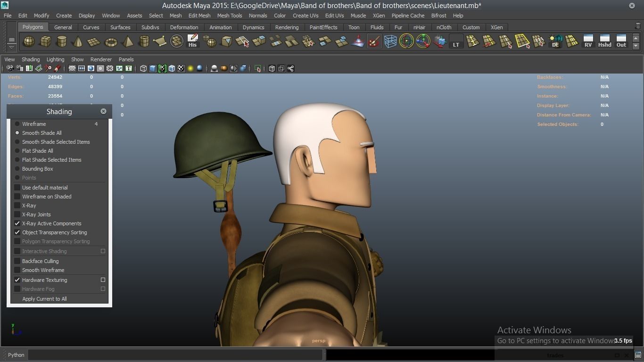Image resolution: width=644 pixels, height=362 pixels.
Task: Open the Edit Mesh menu
Action: [199, 16]
